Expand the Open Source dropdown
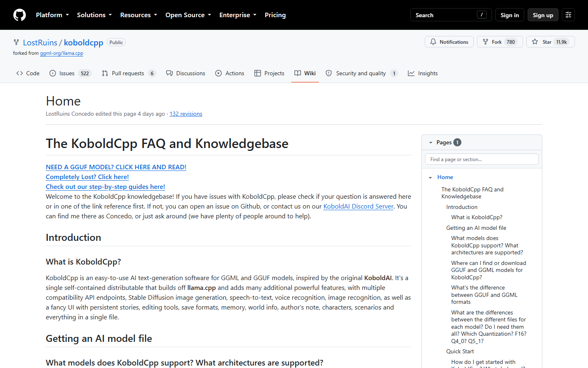Screen dimensions: 588x368 pyautogui.click(x=188, y=15)
